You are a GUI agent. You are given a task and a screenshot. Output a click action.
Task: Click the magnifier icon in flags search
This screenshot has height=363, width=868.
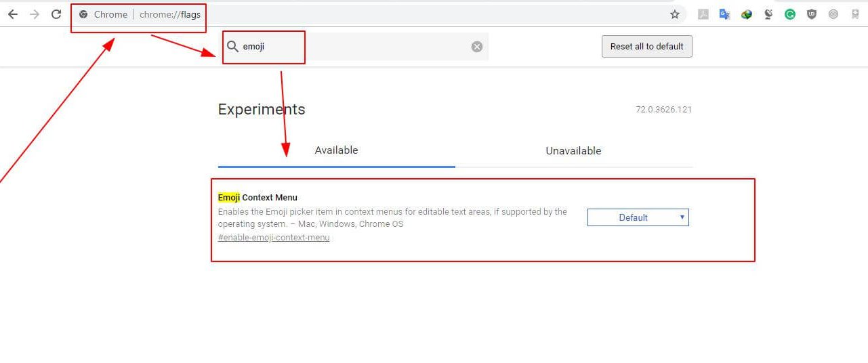[x=232, y=47]
